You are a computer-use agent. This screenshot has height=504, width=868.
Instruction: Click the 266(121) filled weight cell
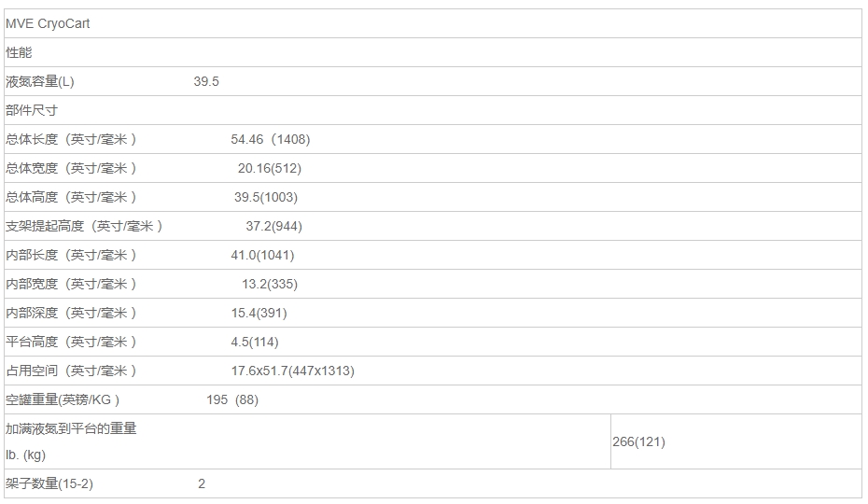736,441
